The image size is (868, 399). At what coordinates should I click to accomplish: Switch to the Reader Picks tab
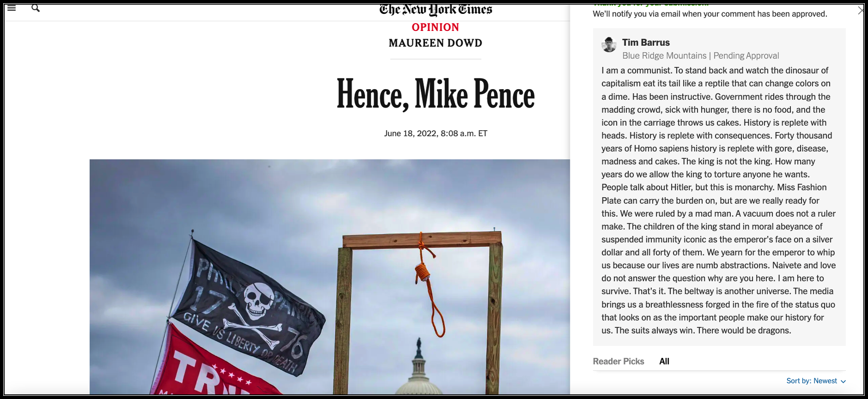tap(618, 361)
